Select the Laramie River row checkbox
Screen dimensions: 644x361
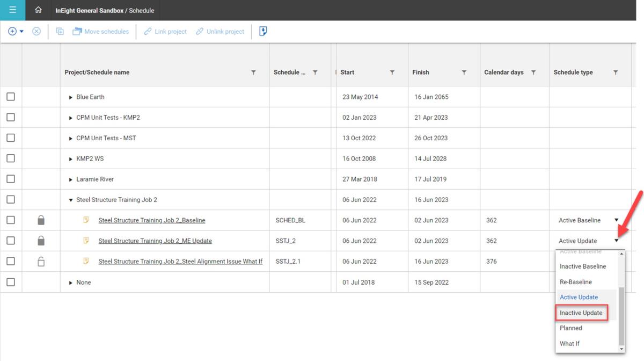point(11,179)
